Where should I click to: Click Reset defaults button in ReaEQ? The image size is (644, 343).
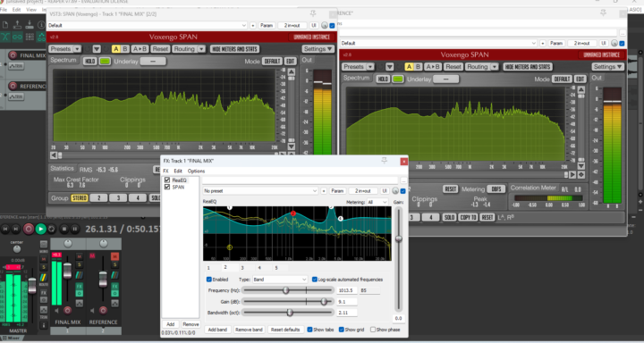[x=285, y=330]
